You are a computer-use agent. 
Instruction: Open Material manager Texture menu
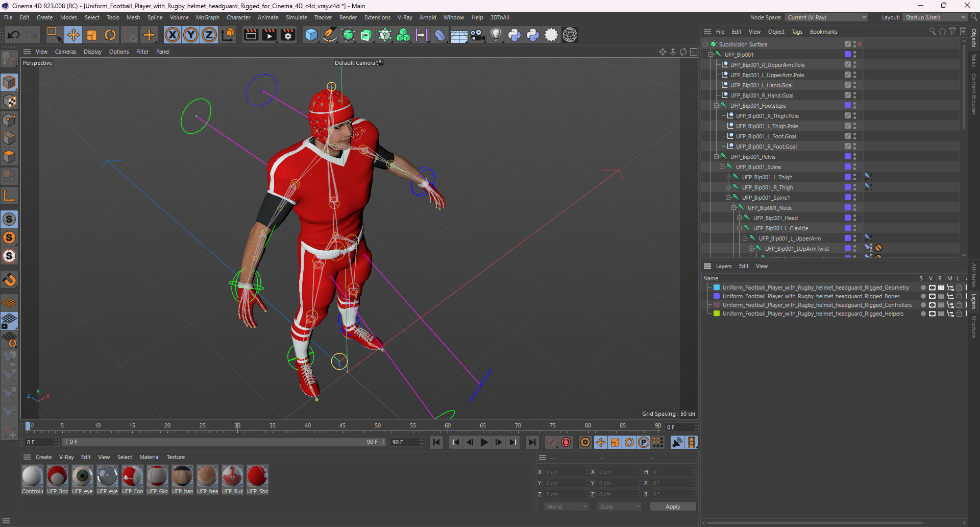click(x=176, y=457)
